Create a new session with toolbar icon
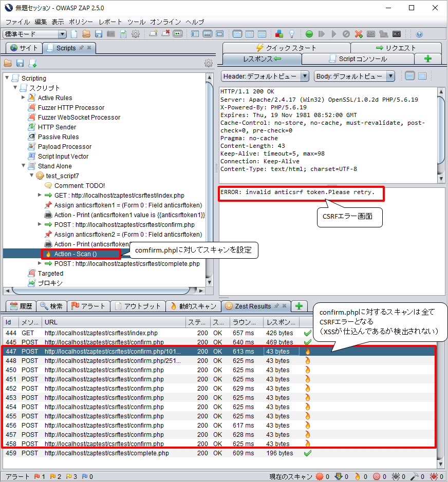Viewport: 448px width, 482px height. [74, 34]
